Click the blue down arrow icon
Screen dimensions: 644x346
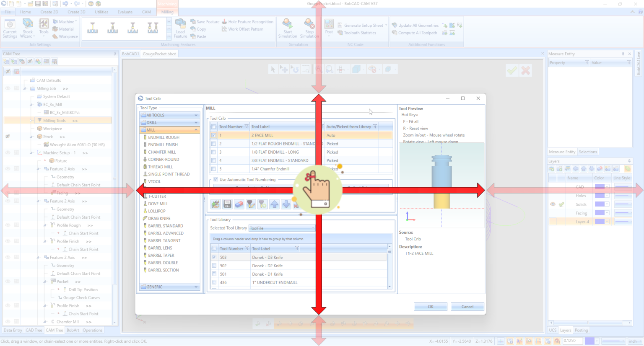click(x=286, y=204)
